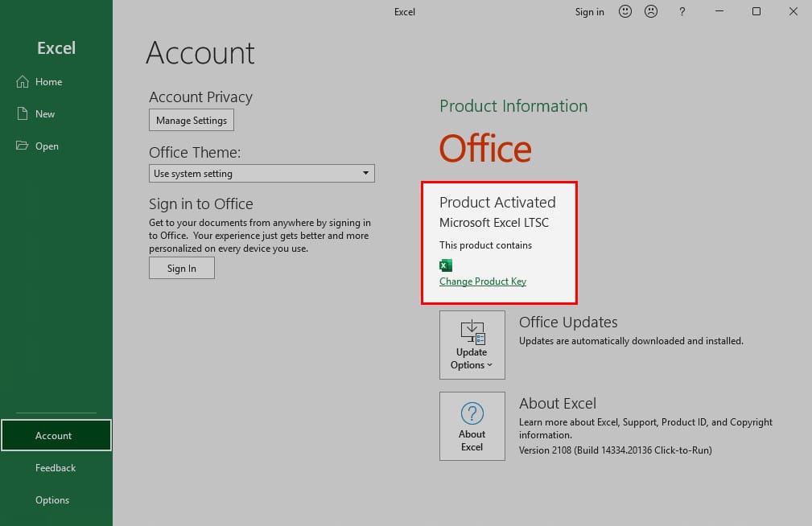Click the Open folder icon
The image size is (812, 526).
coord(23,146)
